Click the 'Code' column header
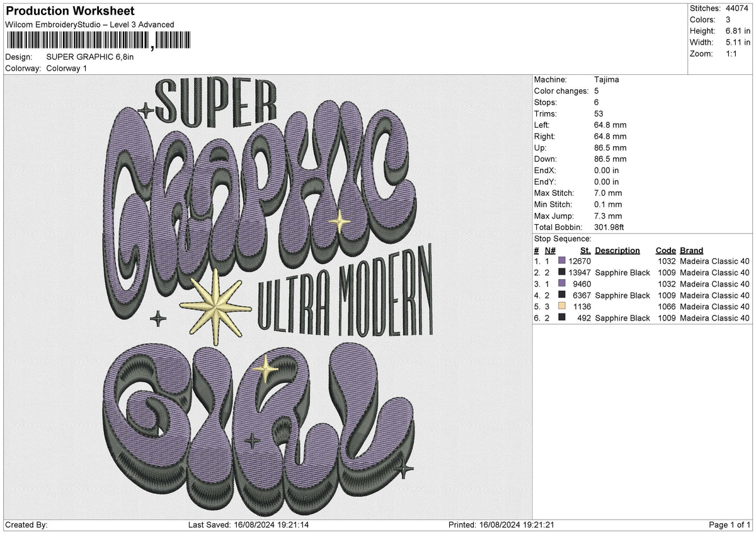Screen dimensions: 756x534 coord(666,251)
